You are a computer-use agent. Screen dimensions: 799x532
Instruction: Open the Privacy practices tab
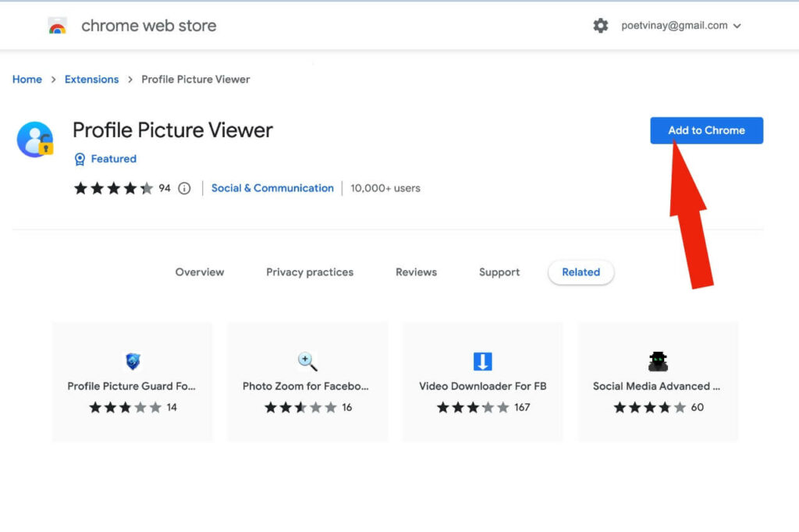click(x=310, y=272)
